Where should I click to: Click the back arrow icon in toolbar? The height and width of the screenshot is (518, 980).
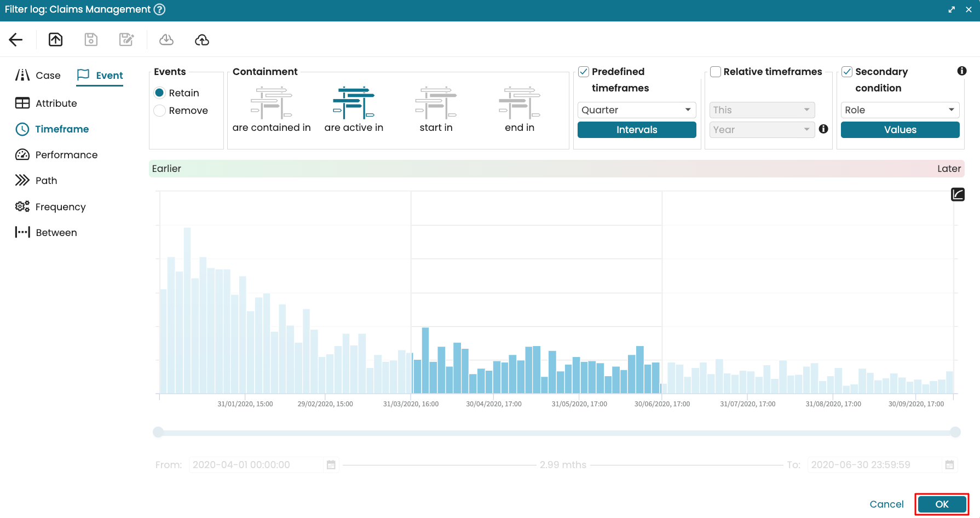16,39
